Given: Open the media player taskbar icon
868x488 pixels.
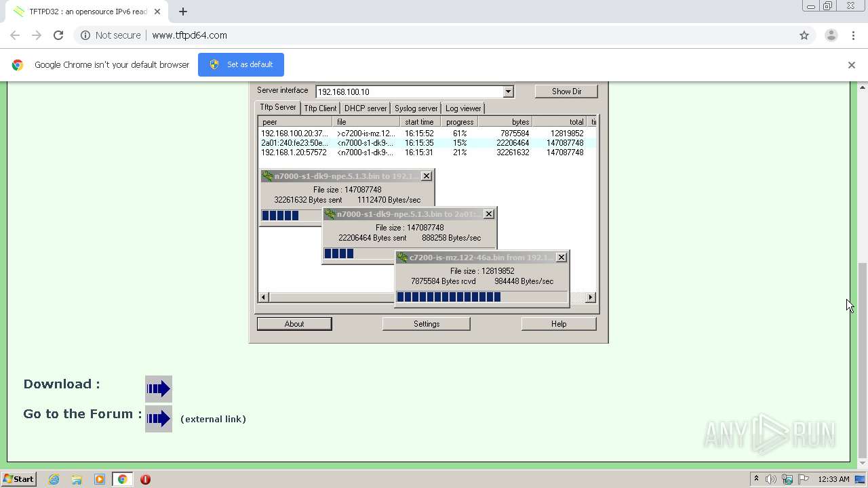Looking at the screenshot, I should tap(100, 479).
